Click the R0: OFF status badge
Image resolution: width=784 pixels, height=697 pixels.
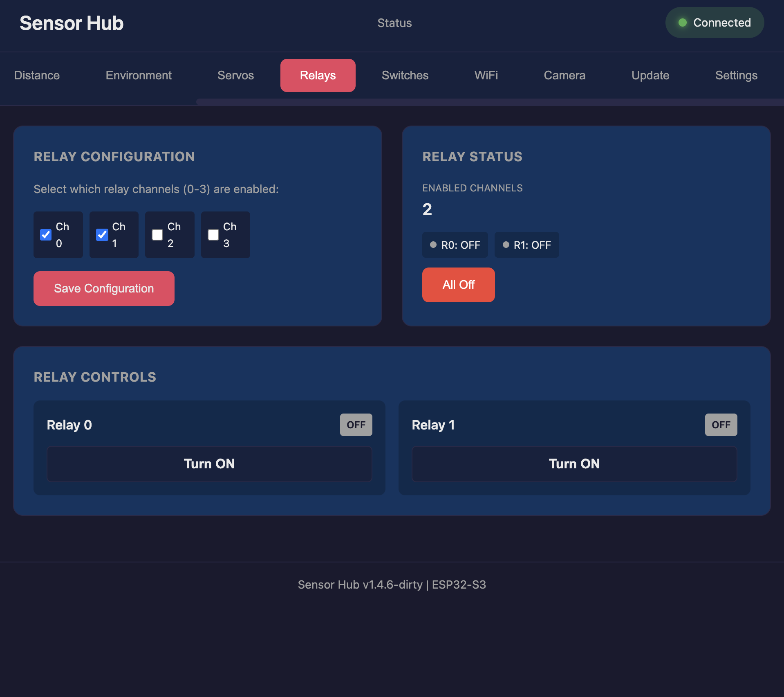pos(455,245)
